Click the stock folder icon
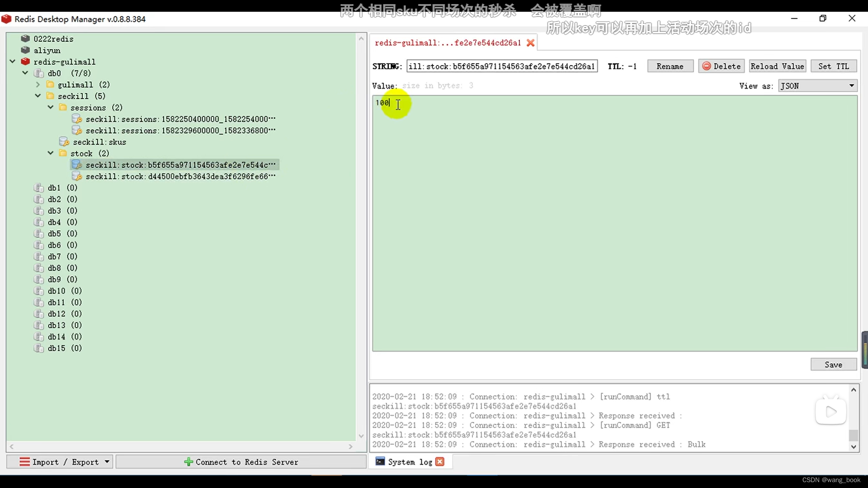Image resolution: width=868 pixels, height=488 pixels. (63, 153)
